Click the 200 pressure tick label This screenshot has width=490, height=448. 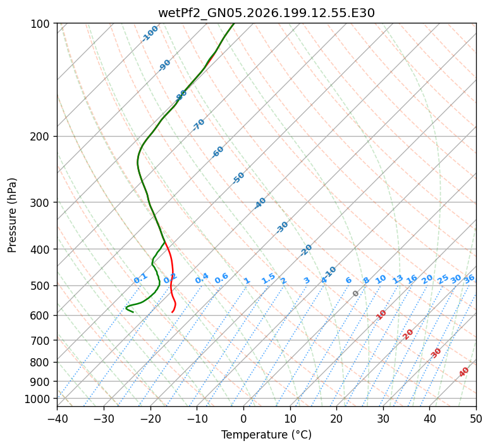click(x=42, y=137)
